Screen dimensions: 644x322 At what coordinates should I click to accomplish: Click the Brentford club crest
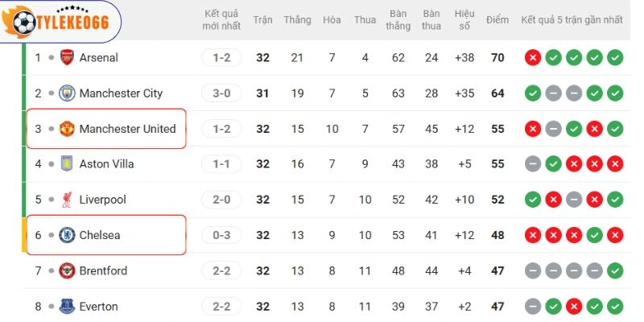[67, 270]
